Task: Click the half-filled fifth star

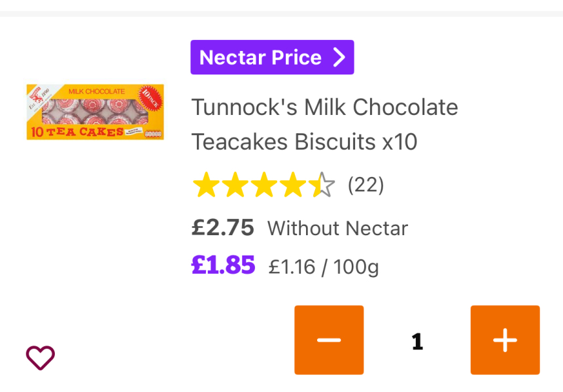Action: click(322, 186)
